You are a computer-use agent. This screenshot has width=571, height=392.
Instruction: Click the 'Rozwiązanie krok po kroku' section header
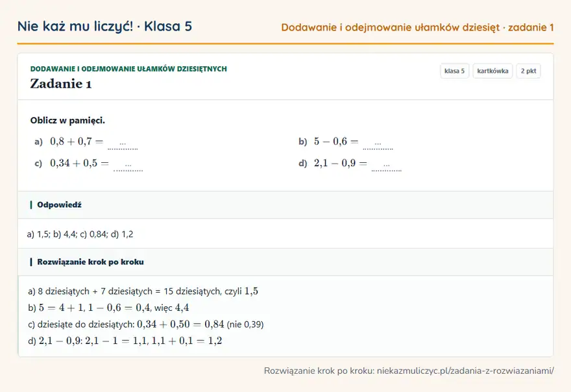(x=285, y=262)
